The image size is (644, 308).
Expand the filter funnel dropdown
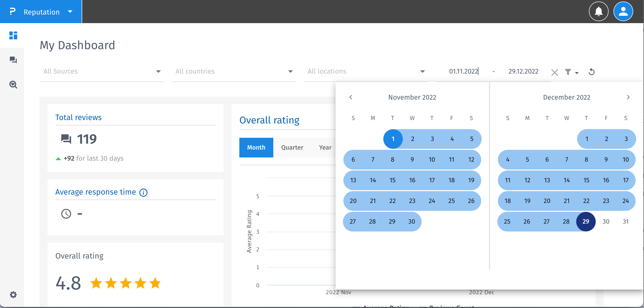tap(571, 72)
